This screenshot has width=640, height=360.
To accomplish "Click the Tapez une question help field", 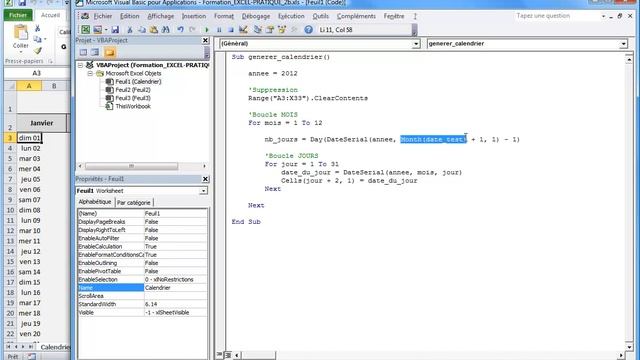I will pos(557,16).
